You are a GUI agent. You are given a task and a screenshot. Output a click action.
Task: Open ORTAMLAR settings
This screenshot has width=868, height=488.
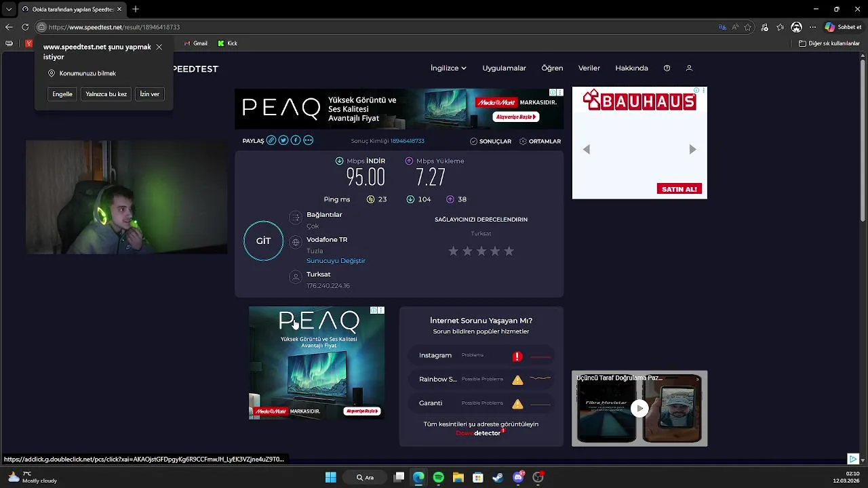[x=540, y=142]
